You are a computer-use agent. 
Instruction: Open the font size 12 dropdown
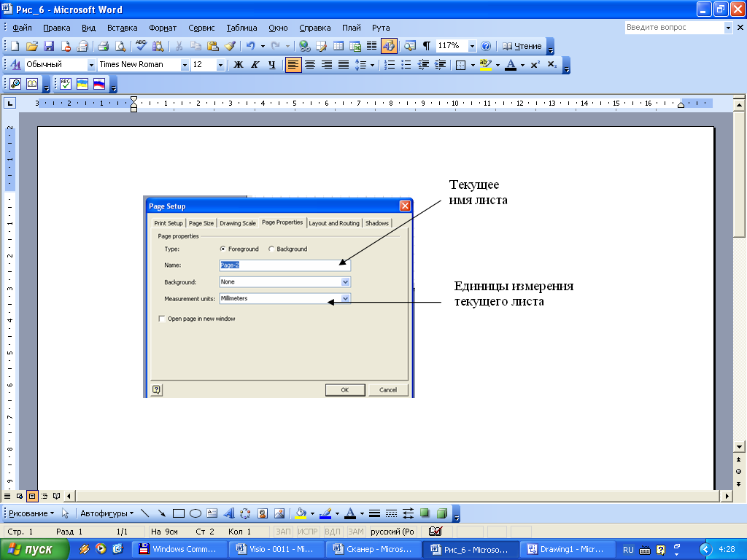point(220,65)
